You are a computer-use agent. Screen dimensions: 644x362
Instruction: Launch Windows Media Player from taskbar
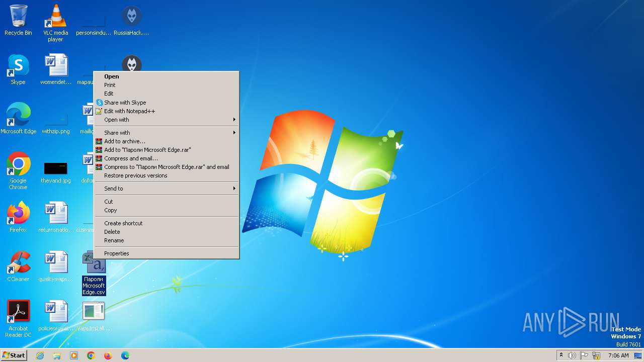74,355
